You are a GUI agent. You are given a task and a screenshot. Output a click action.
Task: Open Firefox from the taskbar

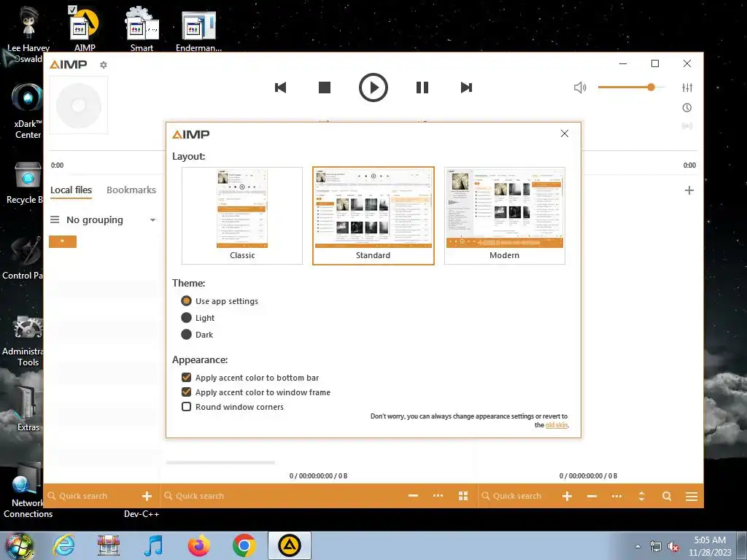[x=198, y=545]
